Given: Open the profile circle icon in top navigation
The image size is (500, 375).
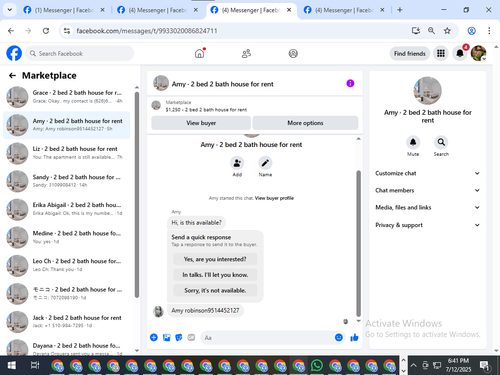Looking at the screenshot, I should point(293,53).
